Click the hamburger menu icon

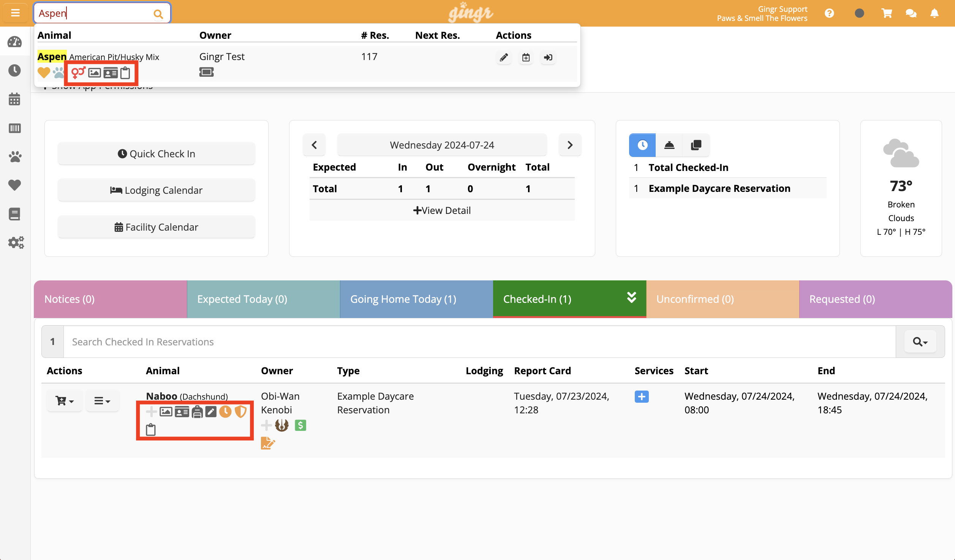tap(15, 13)
